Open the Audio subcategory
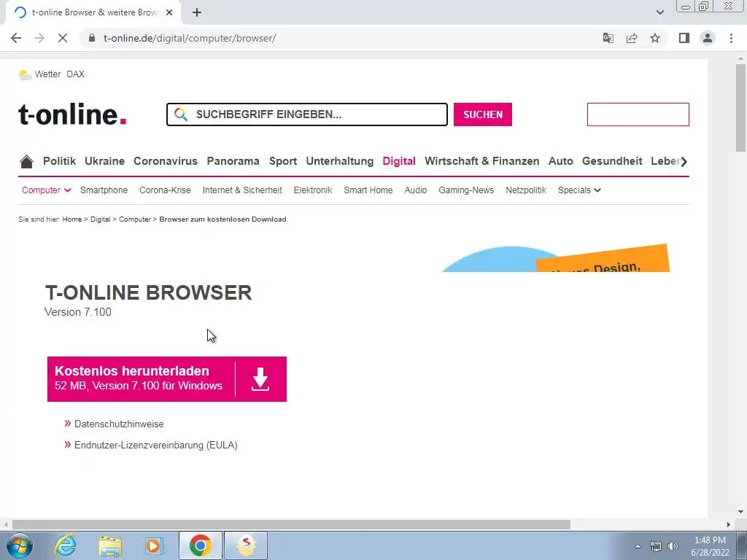 coord(415,190)
